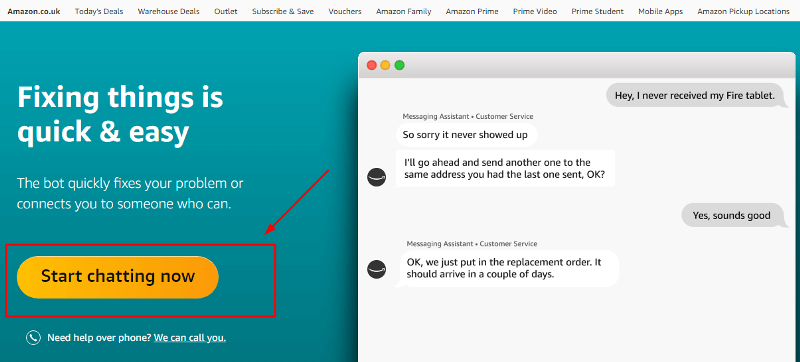
Task: Open Today's Deals in top navigation
Action: tap(99, 11)
